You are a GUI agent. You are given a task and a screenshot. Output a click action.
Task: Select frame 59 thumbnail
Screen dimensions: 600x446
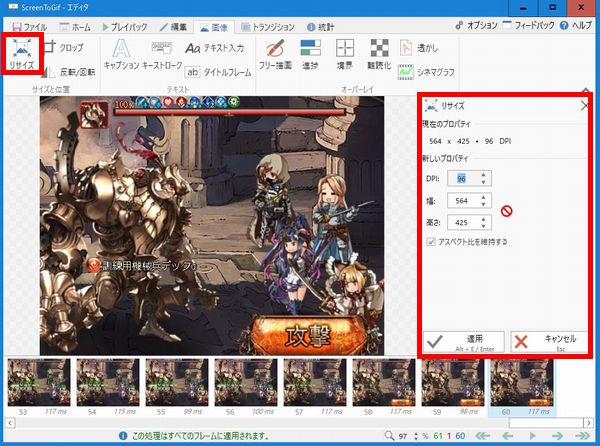(x=453, y=382)
